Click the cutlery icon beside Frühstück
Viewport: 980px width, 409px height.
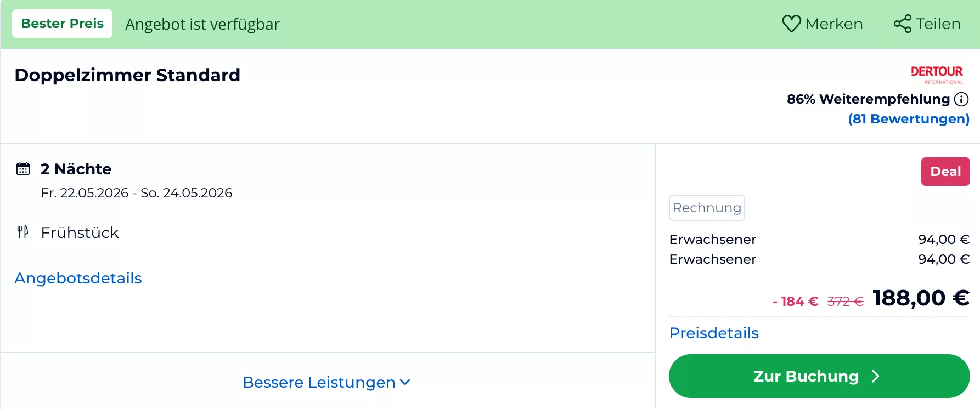22,232
